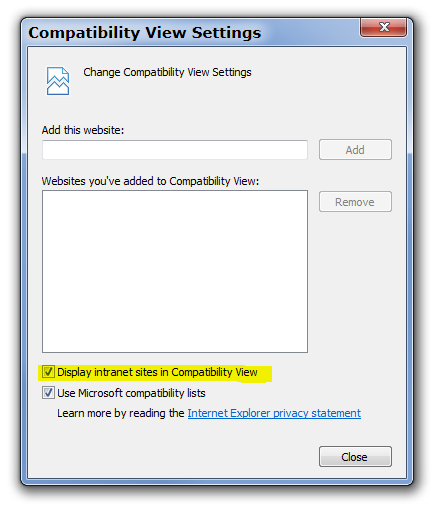Click the 'Change Compatibility View Settings' heading
The image size is (432, 507).
167,72
